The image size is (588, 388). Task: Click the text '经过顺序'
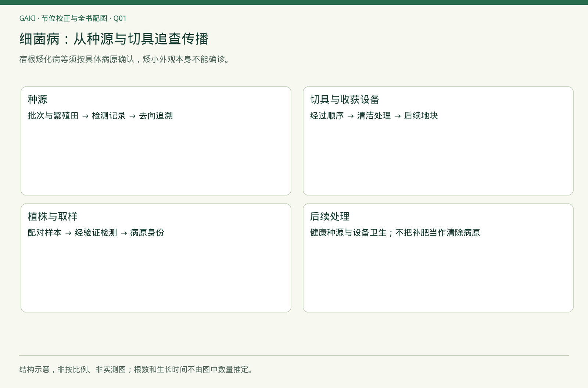327,116
